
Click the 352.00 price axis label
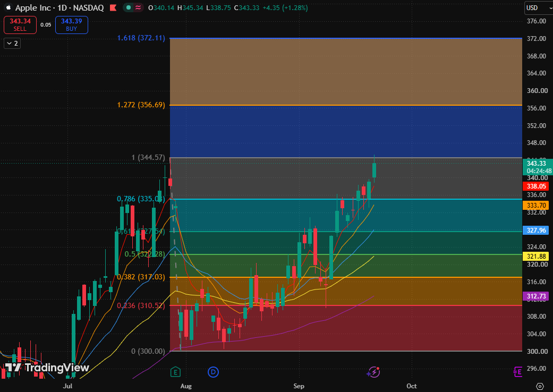coord(537,125)
